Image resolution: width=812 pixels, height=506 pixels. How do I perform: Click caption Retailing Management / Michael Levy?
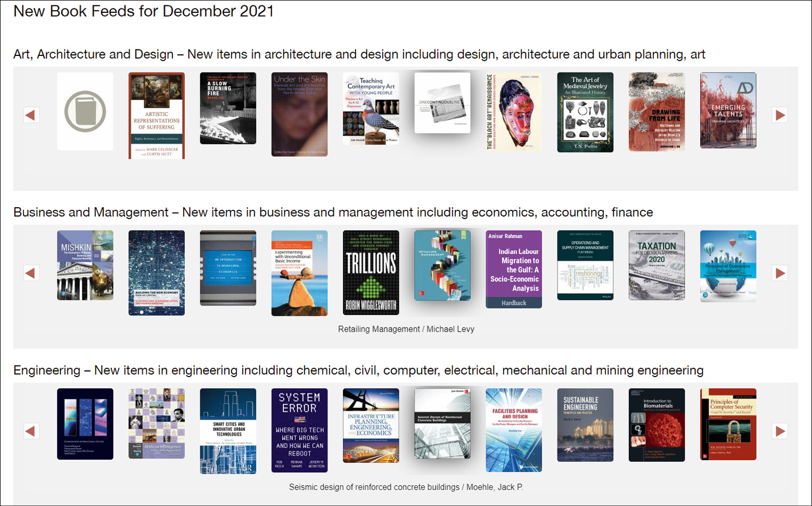point(406,329)
